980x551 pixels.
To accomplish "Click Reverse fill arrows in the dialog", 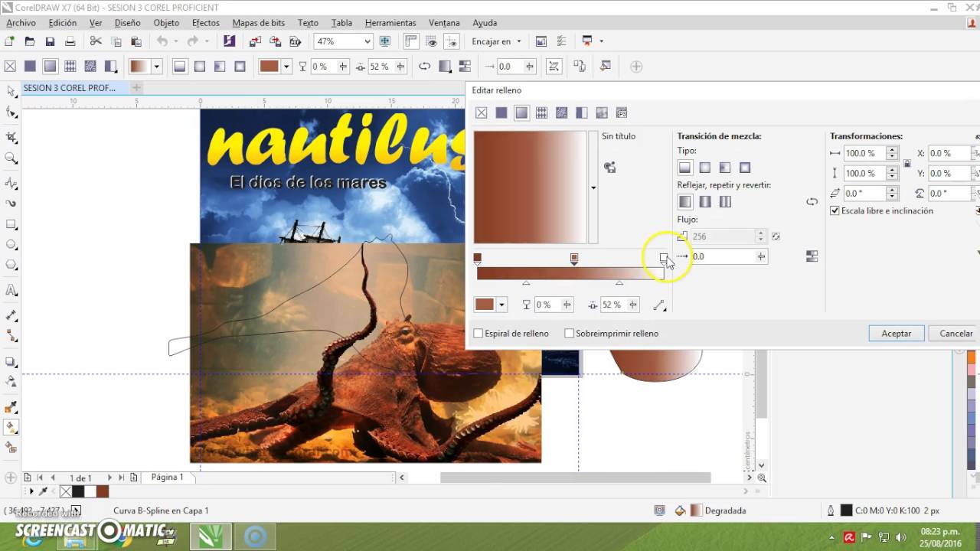I will coord(812,202).
